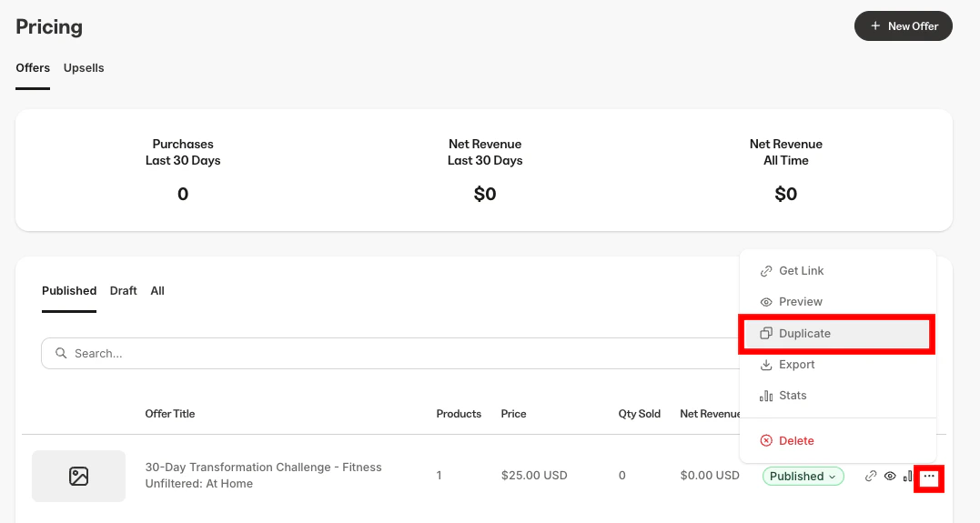Click the offer image placeholder thumbnail
980x523 pixels.
click(79, 476)
